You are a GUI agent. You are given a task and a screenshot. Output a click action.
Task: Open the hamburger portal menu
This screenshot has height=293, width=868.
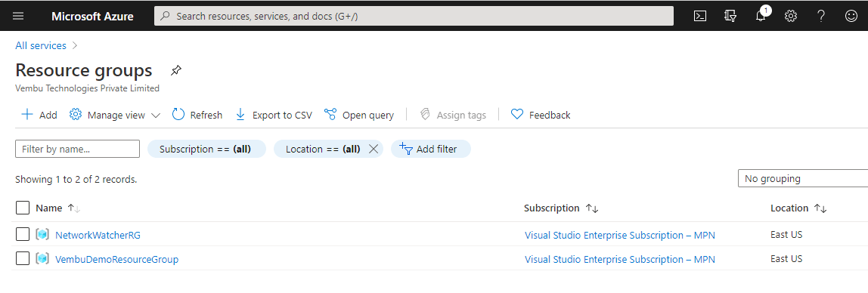click(x=18, y=16)
